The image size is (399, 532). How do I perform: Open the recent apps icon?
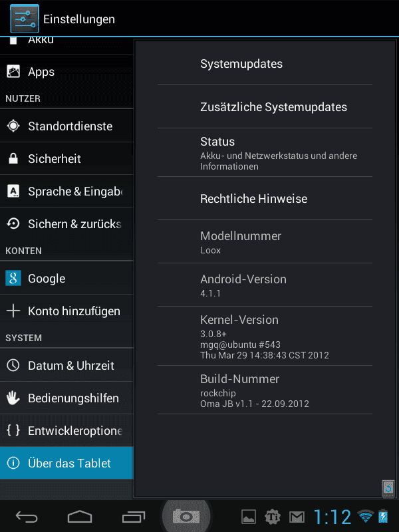[x=134, y=517]
